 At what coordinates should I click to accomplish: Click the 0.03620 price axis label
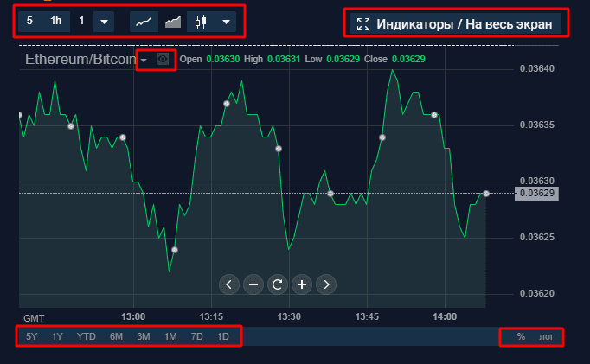(537, 293)
